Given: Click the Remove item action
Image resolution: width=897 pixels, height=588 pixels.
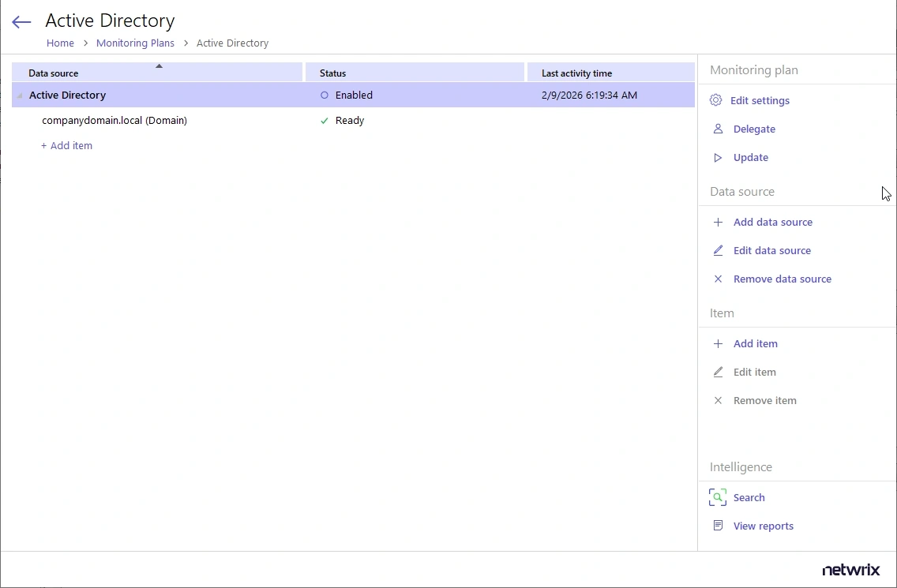Looking at the screenshot, I should (x=764, y=401).
